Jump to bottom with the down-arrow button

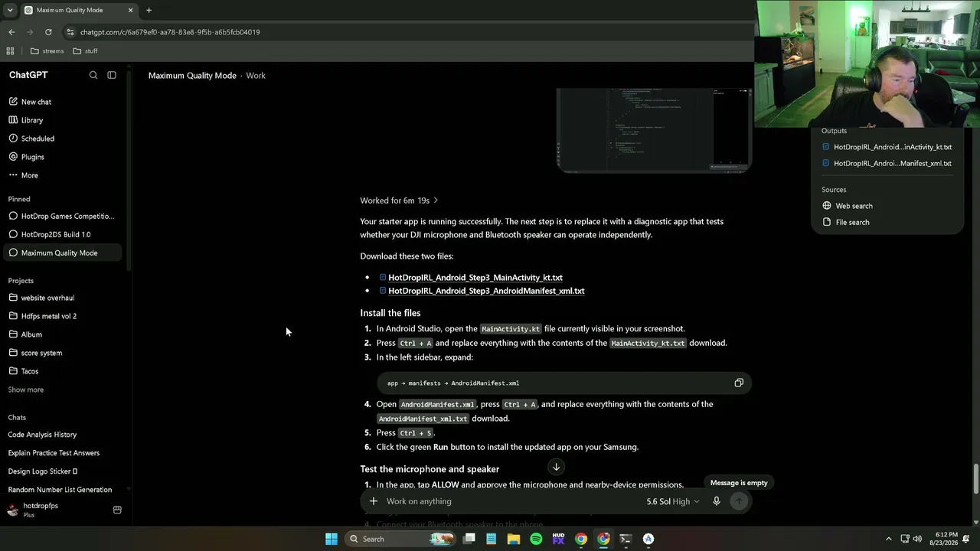coord(557,467)
